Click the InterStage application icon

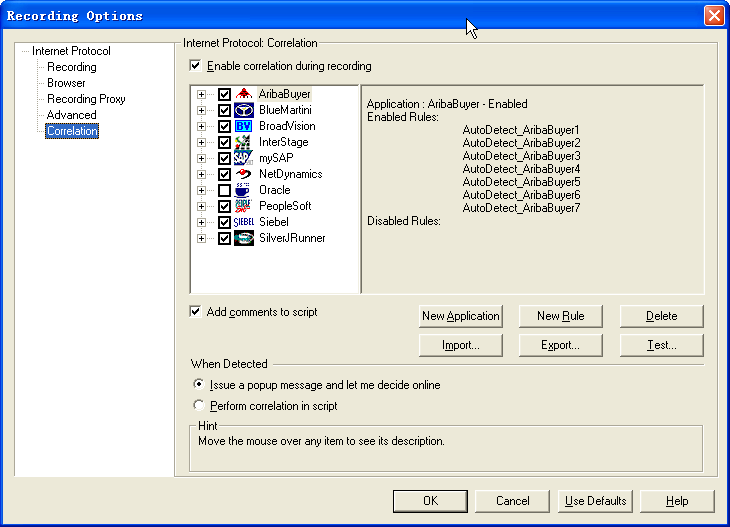(243, 142)
